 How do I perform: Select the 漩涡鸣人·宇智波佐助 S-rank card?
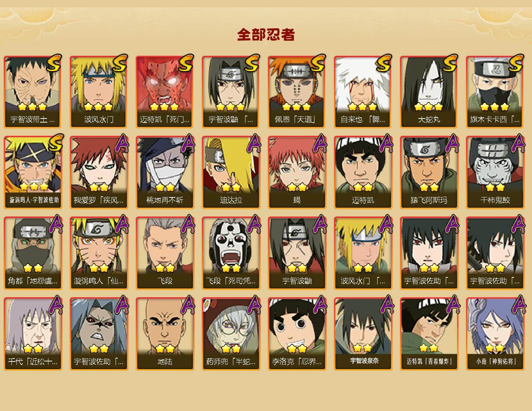[x=33, y=172]
